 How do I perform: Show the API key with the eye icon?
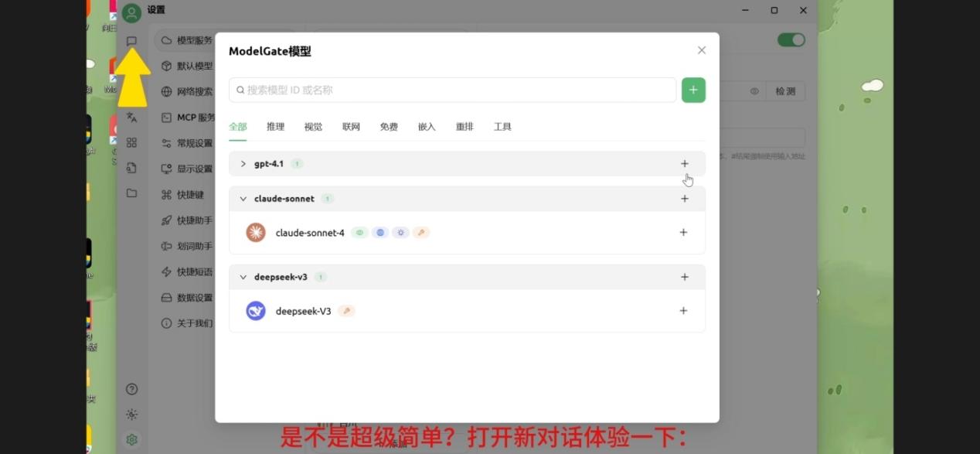[x=754, y=91]
